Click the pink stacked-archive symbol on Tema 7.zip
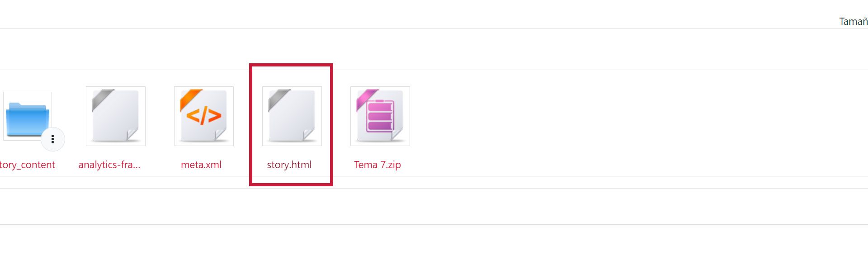The width and height of the screenshot is (868, 255). tap(380, 116)
